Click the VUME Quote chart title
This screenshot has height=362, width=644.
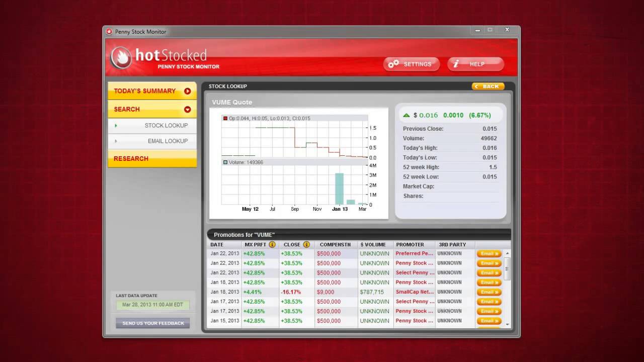(232, 102)
